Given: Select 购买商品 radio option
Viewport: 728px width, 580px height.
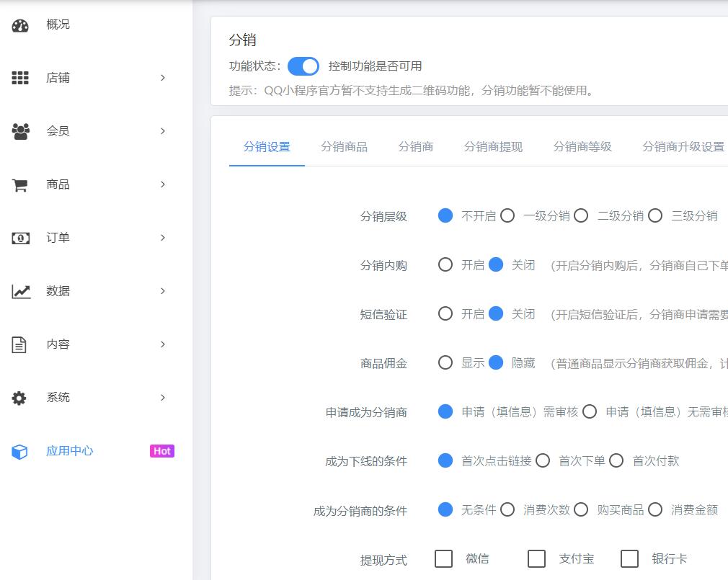Looking at the screenshot, I should tap(581, 509).
